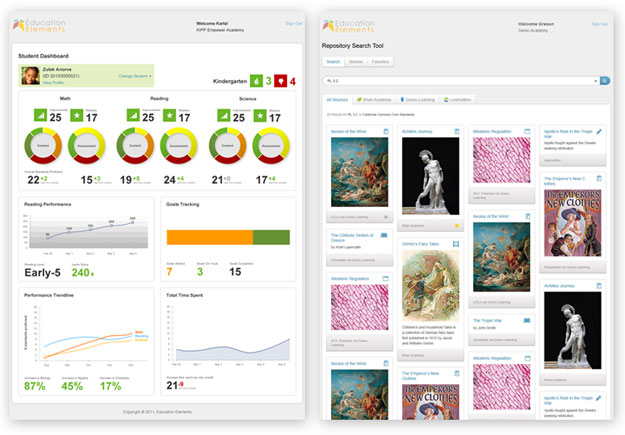Filter results by Khan Academy tab
Image resolution: width=625 pixels, height=435 pixels.
point(373,100)
